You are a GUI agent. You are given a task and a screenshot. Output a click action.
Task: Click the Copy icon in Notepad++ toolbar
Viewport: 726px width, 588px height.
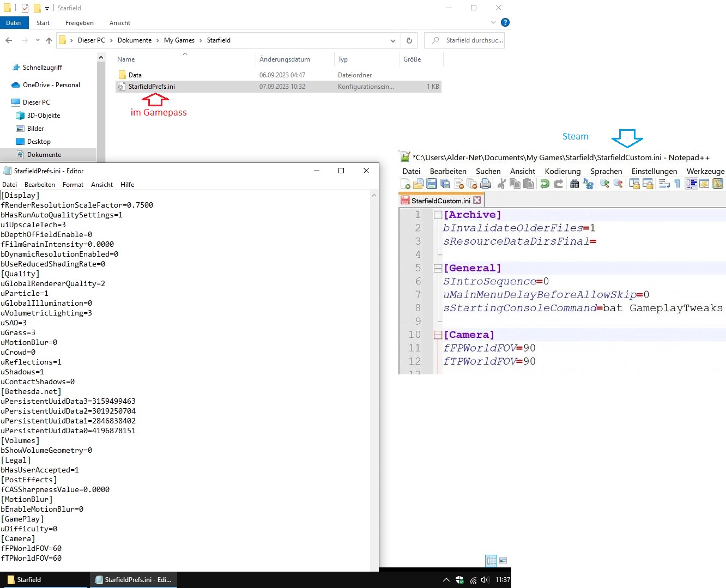[515, 184]
